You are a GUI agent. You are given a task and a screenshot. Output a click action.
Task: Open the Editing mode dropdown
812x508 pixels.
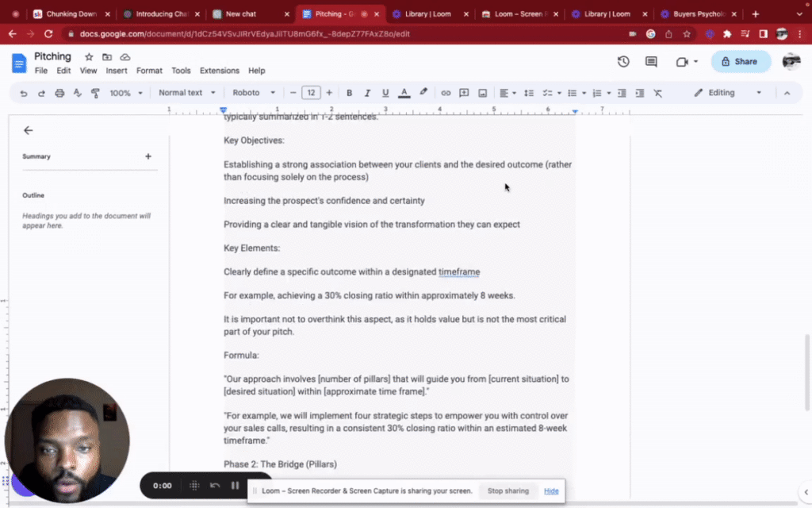point(728,93)
